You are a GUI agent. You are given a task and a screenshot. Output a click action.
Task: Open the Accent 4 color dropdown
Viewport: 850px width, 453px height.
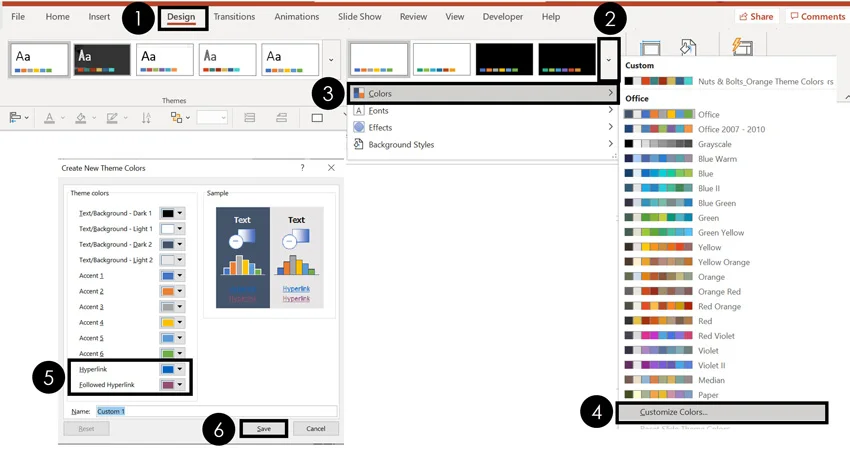click(x=172, y=322)
